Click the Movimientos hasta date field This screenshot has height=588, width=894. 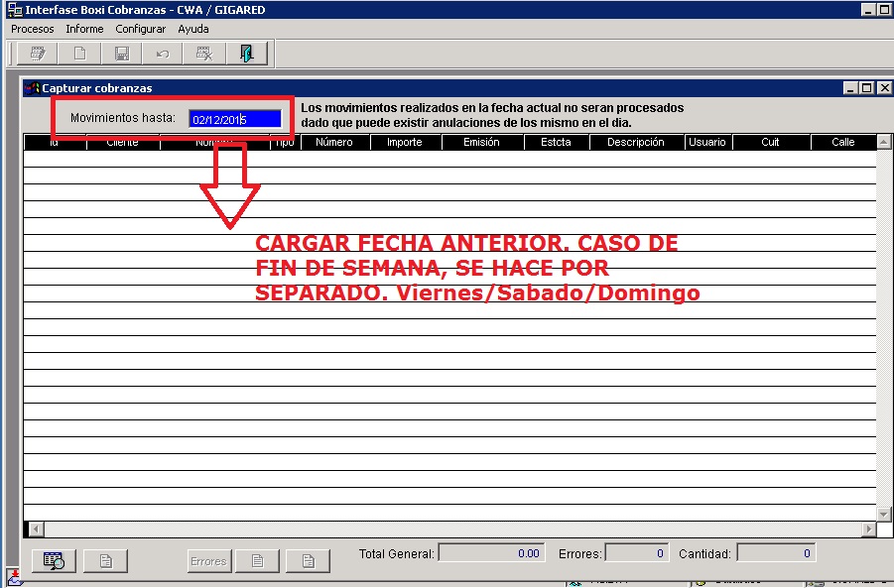[235, 119]
